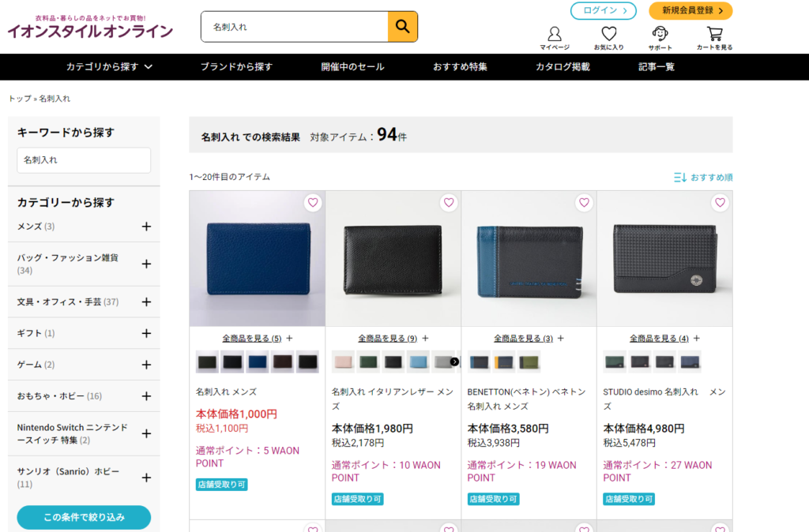Show all 4 variants of STUDIO desimo case

pyautogui.click(x=659, y=338)
